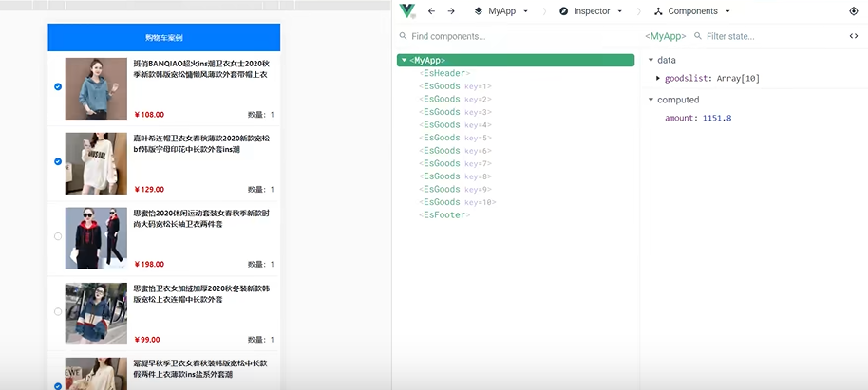868x390 pixels.
Task: Click the black tracksuit product thumbnail
Action: 96,238
